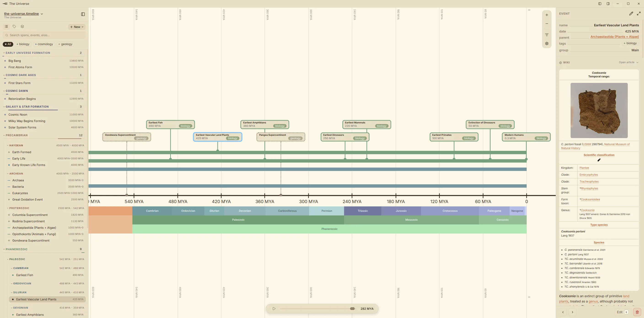
Task: Select Pangea Supercontinent timeline card
Action: [281, 137]
